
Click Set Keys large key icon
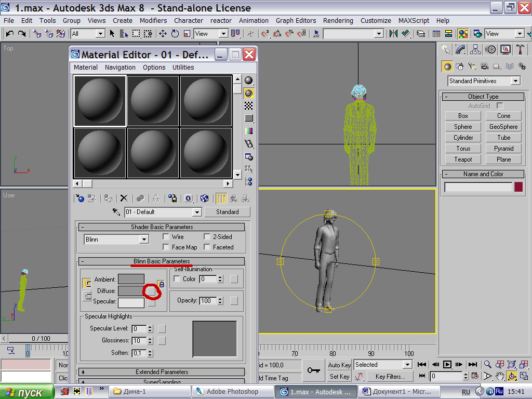(313, 370)
